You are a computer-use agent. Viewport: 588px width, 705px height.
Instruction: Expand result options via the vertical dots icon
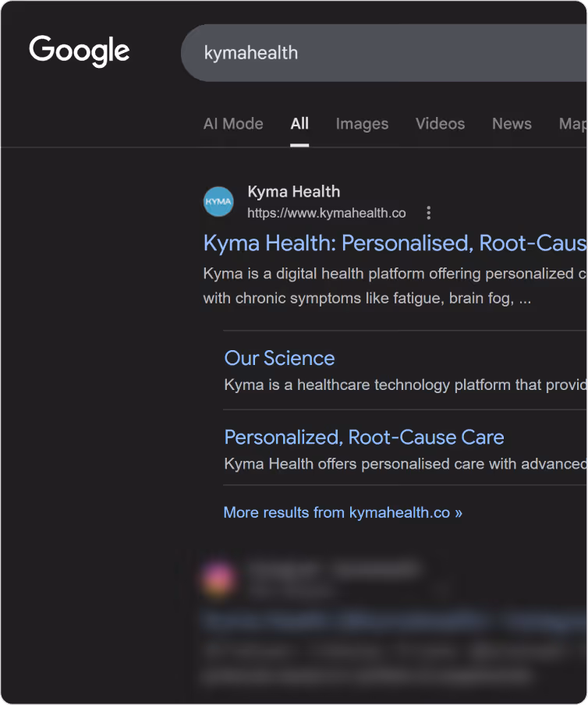pyautogui.click(x=428, y=212)
